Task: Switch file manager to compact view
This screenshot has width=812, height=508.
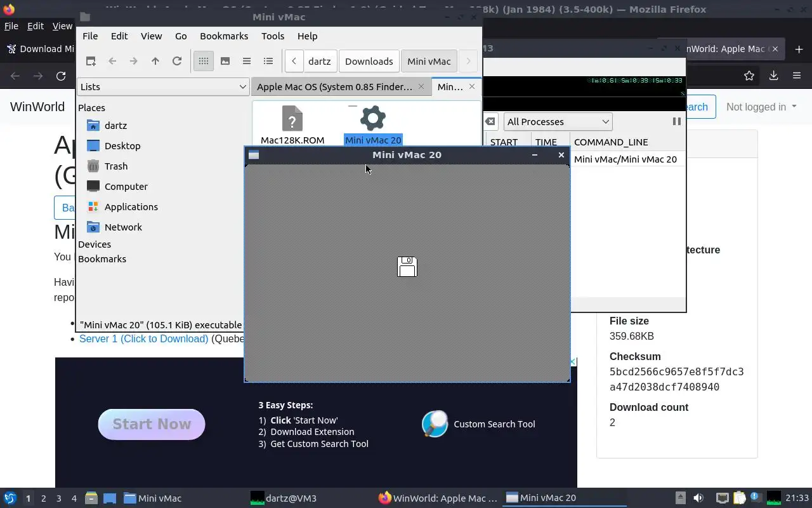Action: click(247, 61)
